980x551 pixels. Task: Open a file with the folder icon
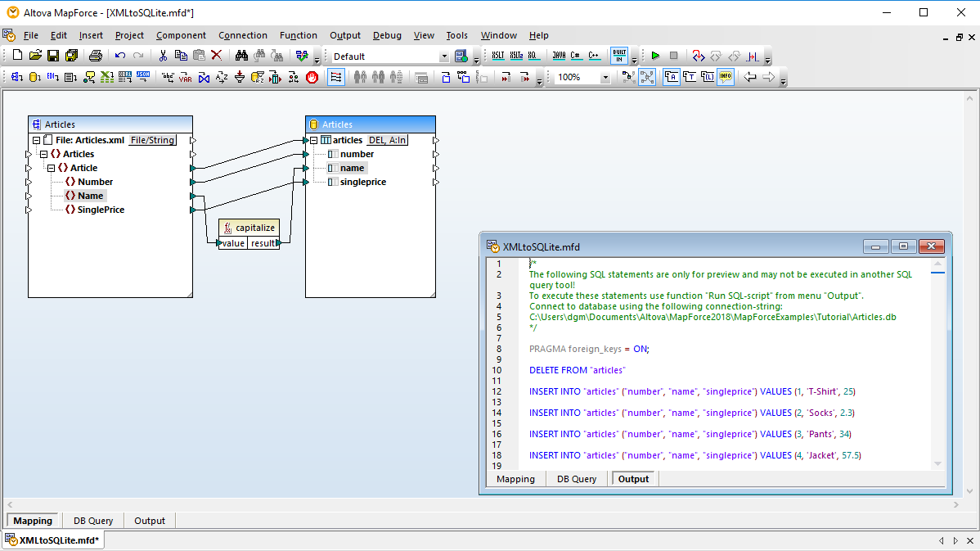pyautogui.click(x=35, y=56)
